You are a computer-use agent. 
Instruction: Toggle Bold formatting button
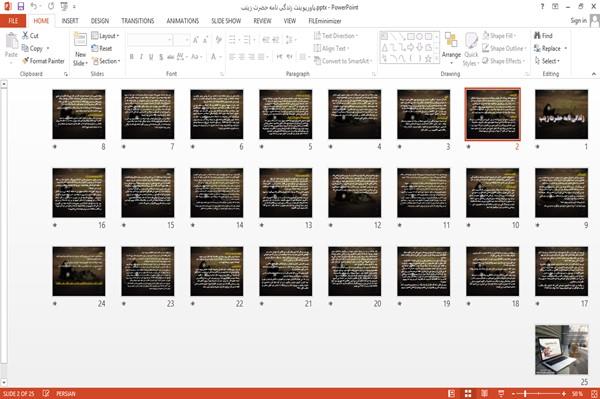132,57
